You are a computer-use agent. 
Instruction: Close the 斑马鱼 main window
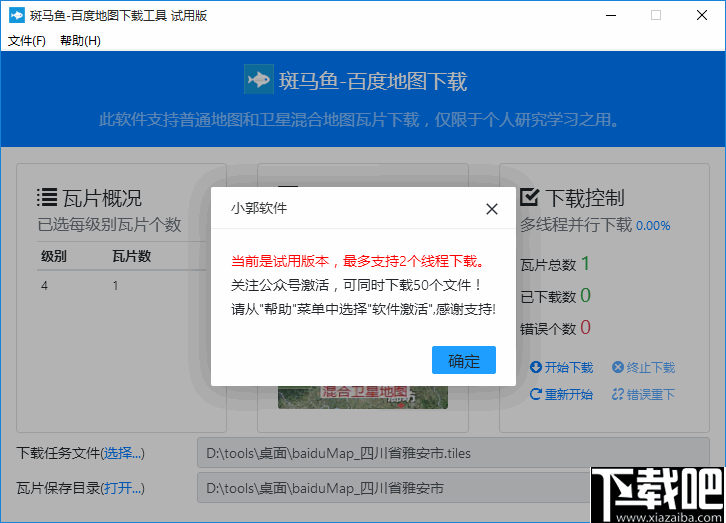[x=702, y=15]
